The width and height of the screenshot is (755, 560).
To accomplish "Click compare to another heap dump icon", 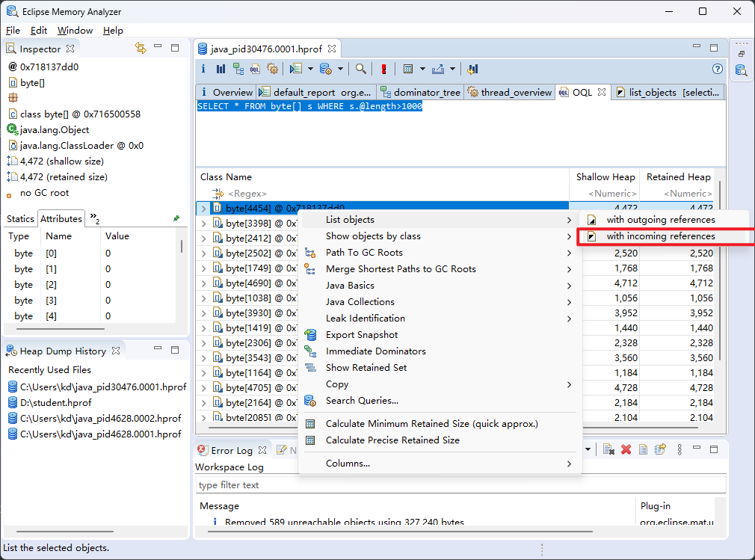I will point(473,69).
